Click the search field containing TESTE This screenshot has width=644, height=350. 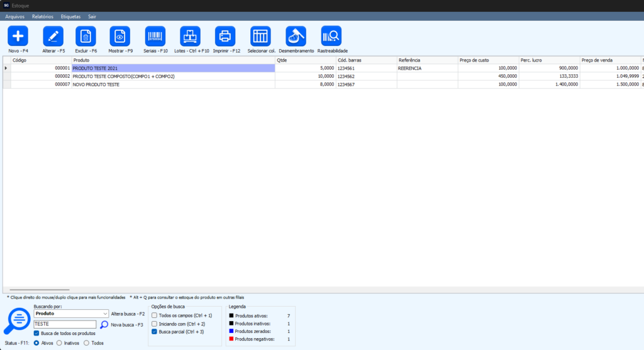point(65,324)
